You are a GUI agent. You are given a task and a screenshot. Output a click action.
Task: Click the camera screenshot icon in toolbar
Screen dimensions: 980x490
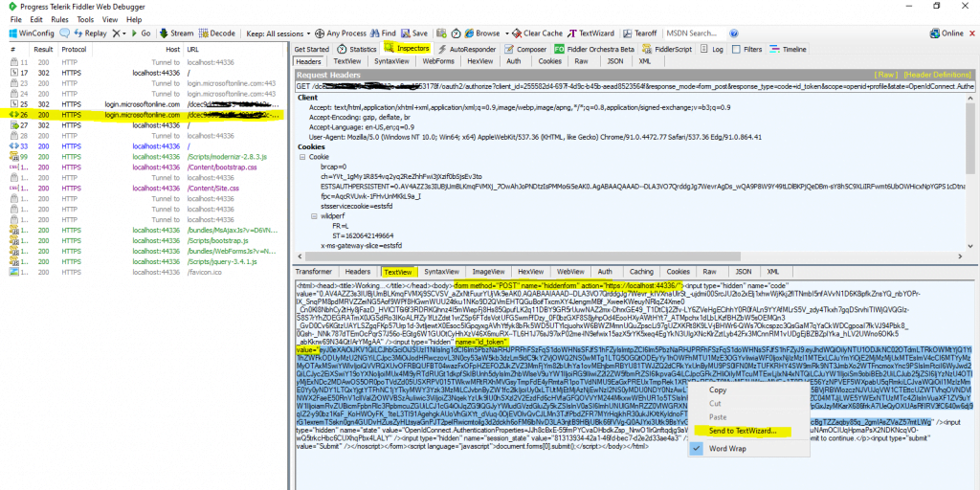click(x=441, y=33)
